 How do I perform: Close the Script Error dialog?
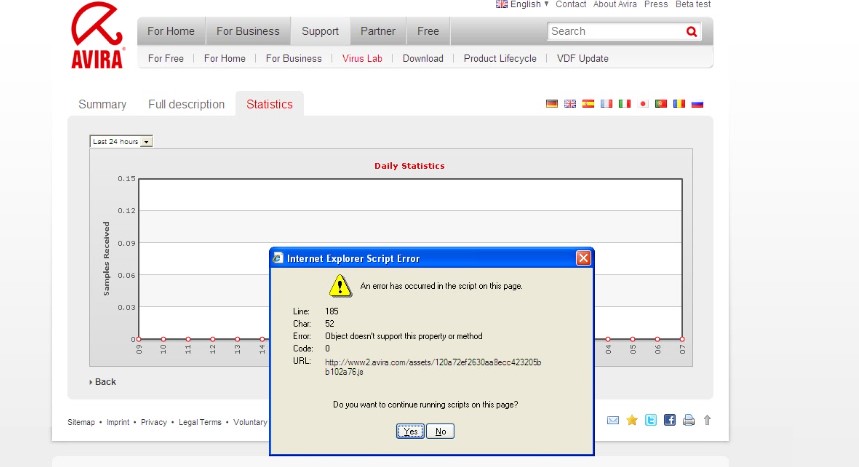pos(583,258)
